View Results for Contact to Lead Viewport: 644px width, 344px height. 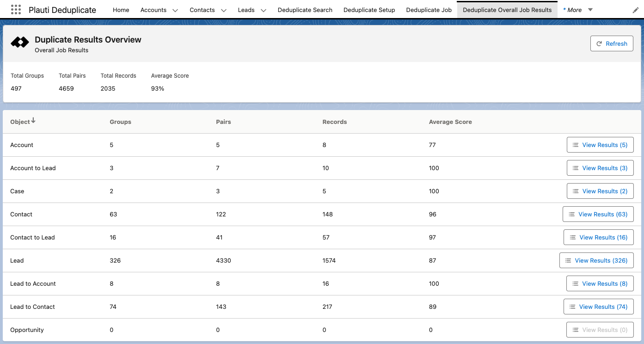pos(599,237)
